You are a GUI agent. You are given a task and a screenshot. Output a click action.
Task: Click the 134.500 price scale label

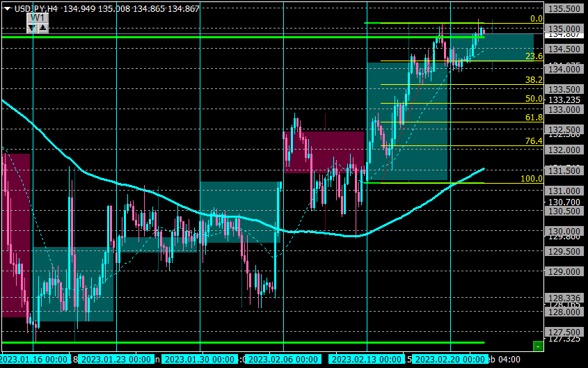564,49
